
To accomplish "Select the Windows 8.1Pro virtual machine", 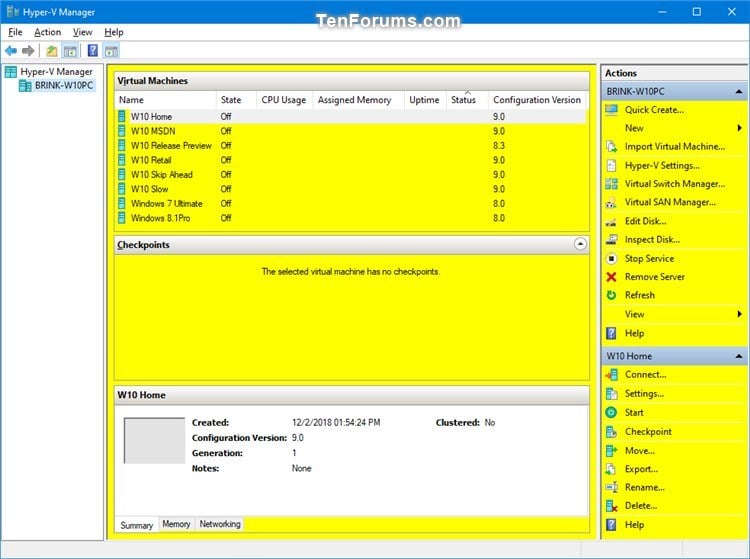I will click(x=352, y=218).
